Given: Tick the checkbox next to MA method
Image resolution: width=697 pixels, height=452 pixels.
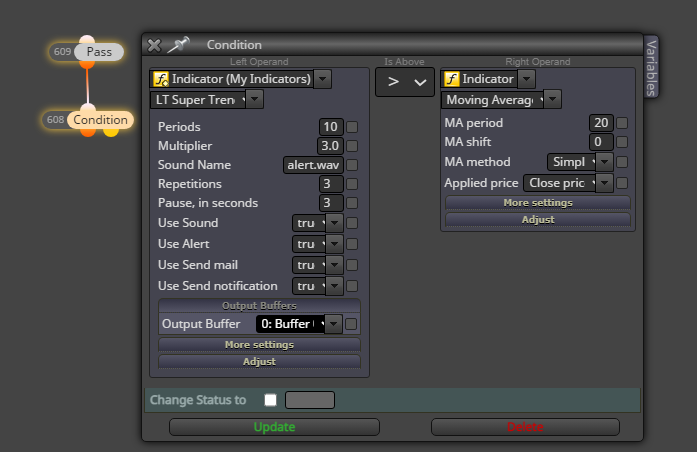Looking at the screenshot, I should tap(622, 162).
